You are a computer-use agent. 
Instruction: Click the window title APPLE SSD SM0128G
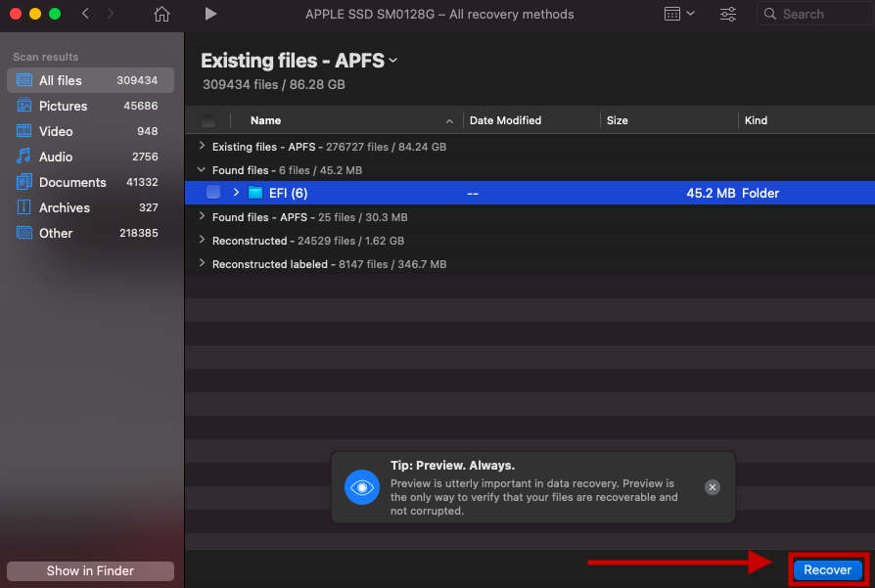[439, 14]
